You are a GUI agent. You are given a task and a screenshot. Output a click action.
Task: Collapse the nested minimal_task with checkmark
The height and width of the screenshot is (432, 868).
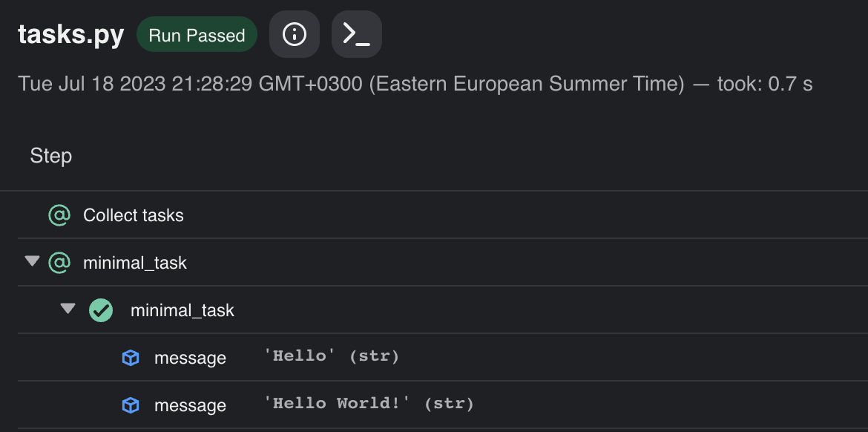[x=68, y=309]
